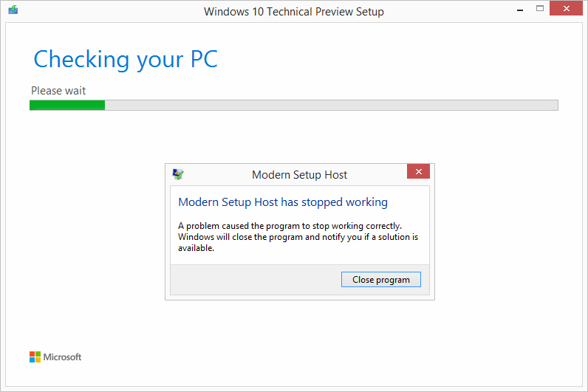The width and height of the screenshot is (588, 392).
Task: Maximize the Technical Preview Setup window
Action: click(x=540, y=8)
